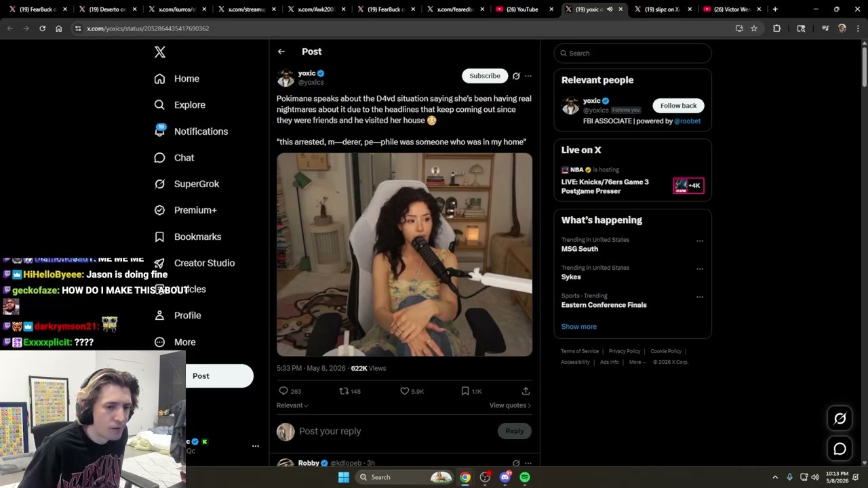Image resolution: width=868 pixels, height=488 pixels.
Task: Click the X logo in the sidebar
Action: pos(160,52)
